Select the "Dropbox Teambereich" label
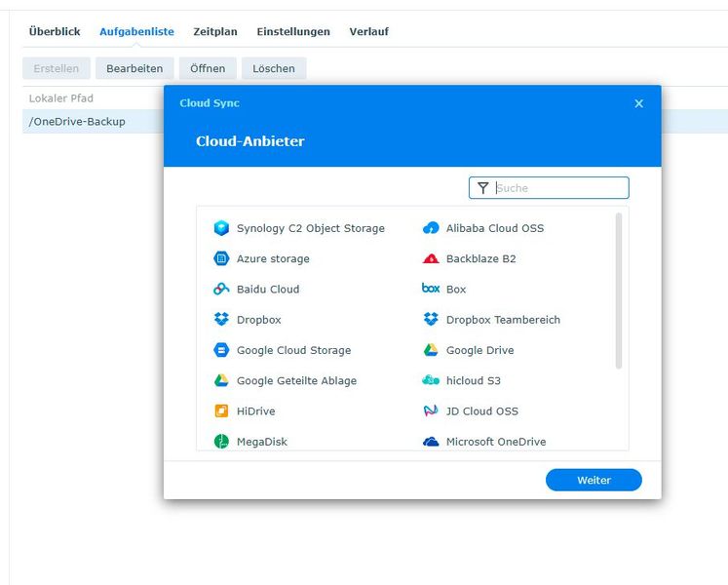This screenshot has width=728, height=585. tap(503, 320)
